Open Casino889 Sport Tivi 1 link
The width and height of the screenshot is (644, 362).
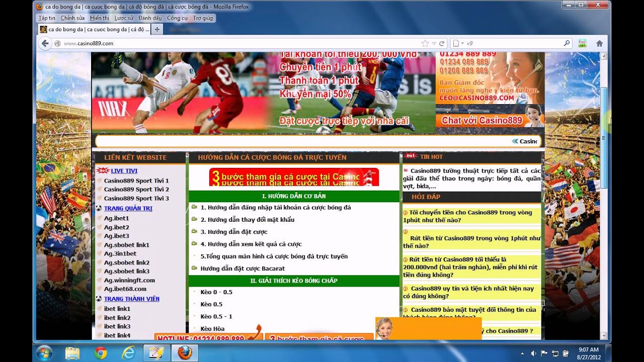point(136,180)
